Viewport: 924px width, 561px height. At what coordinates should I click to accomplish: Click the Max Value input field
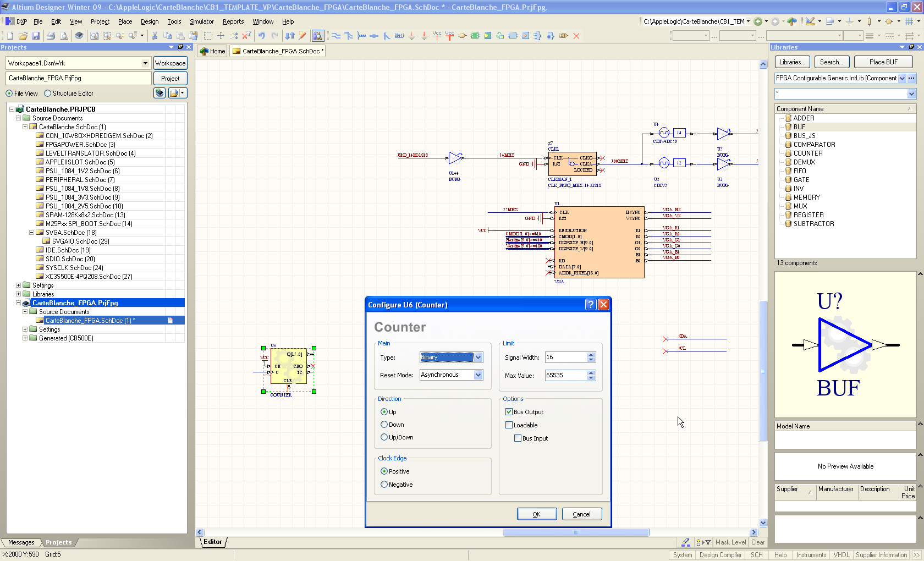click(x=566, y=375)
